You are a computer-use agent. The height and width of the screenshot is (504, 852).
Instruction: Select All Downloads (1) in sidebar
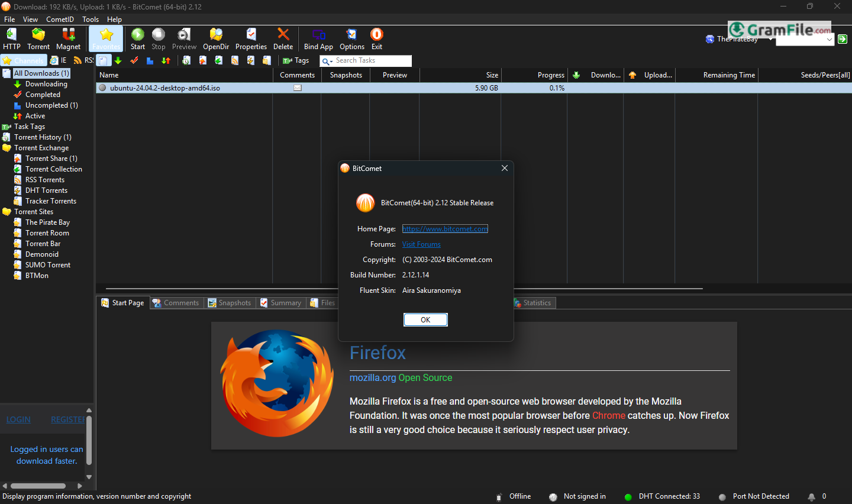point(41,73)
